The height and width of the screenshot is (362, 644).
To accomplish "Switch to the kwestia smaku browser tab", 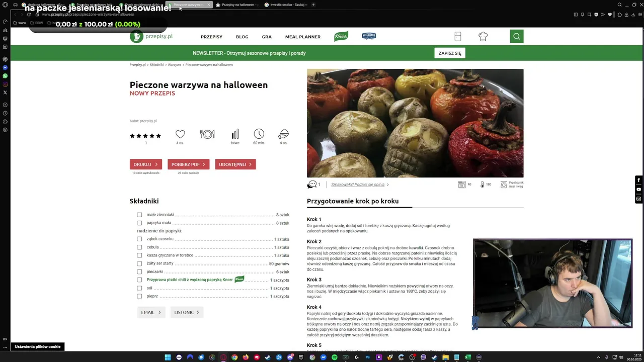I will point(286,5).
